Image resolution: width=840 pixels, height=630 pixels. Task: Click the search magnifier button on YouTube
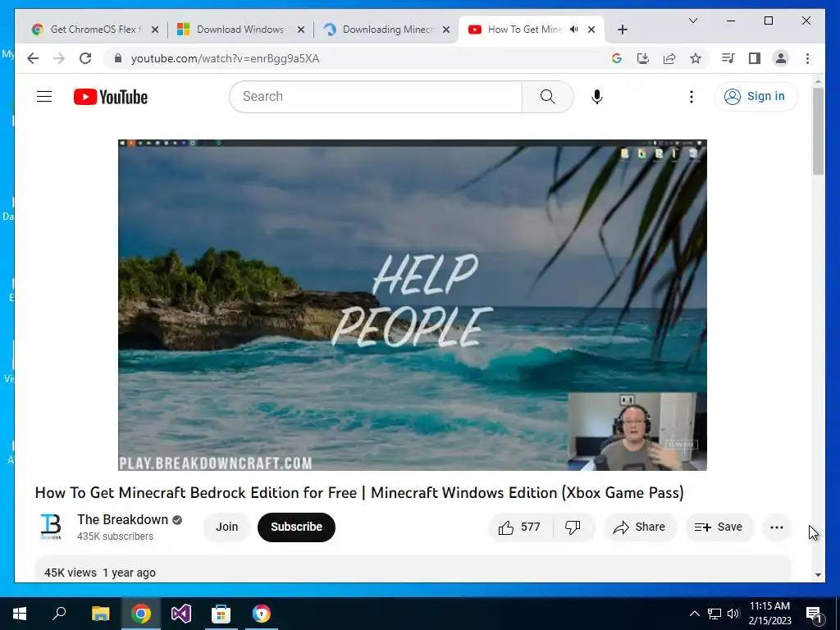[x=547, y=97]
